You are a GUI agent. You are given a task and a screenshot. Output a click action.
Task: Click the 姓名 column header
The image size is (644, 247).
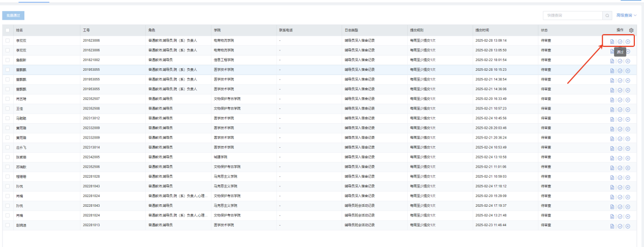(19, 31)
